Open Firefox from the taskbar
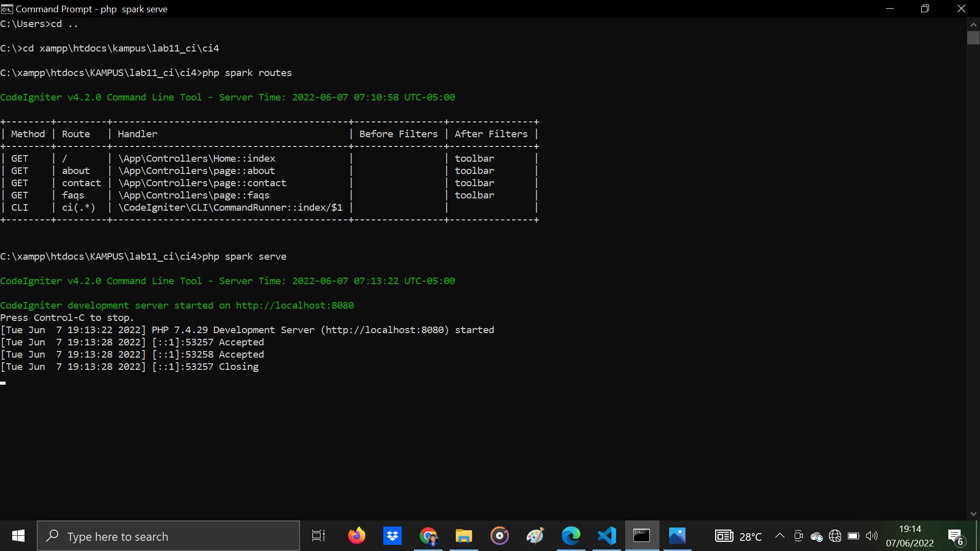Viewport: 980px width, 551px height. coord(357,536)
